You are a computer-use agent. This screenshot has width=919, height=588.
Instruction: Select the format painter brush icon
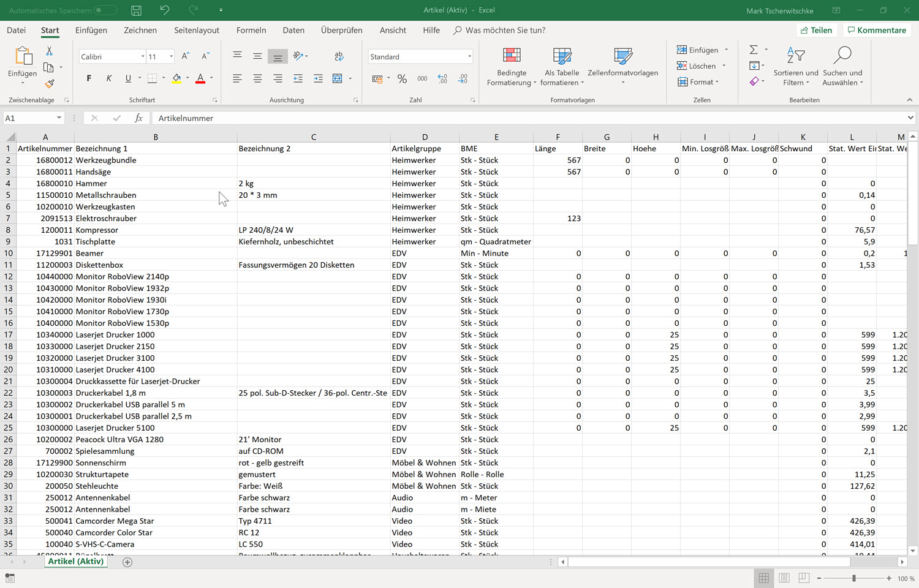[50, 83]
